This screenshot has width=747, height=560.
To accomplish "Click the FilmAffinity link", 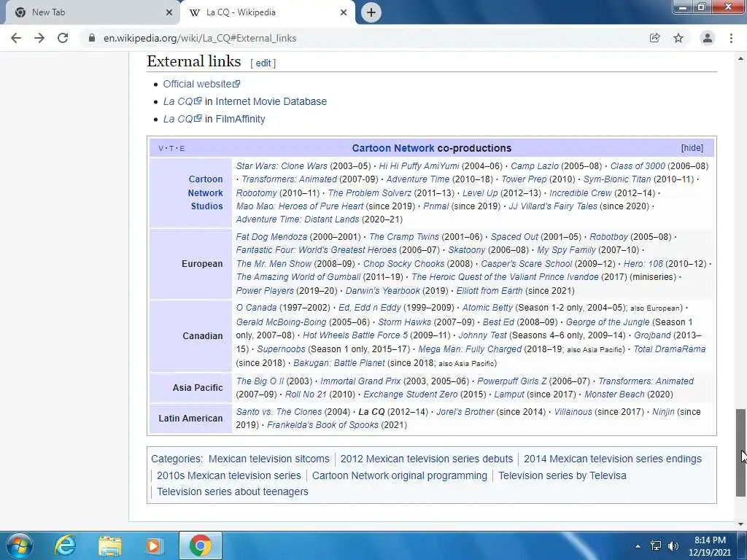I will [x=240, y=119].
